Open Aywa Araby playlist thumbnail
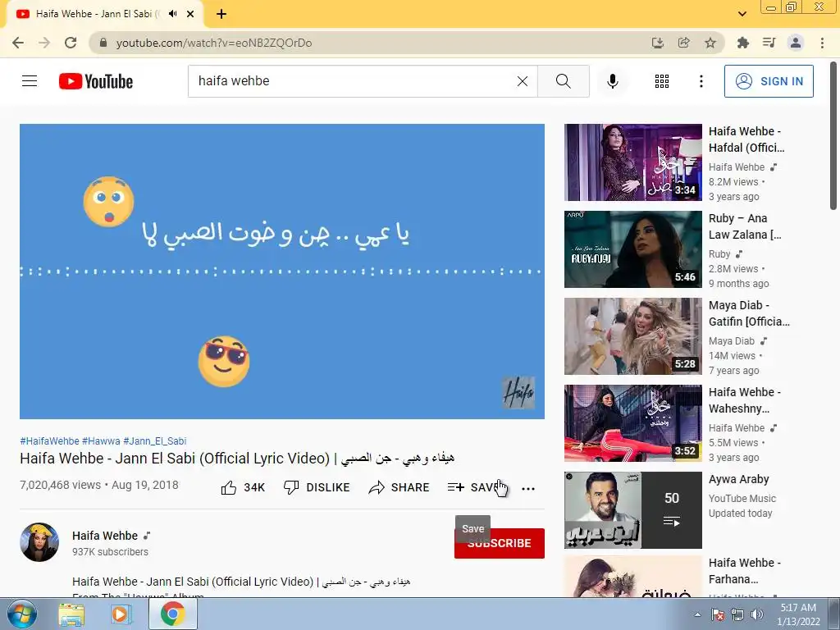 pos(632,510)
